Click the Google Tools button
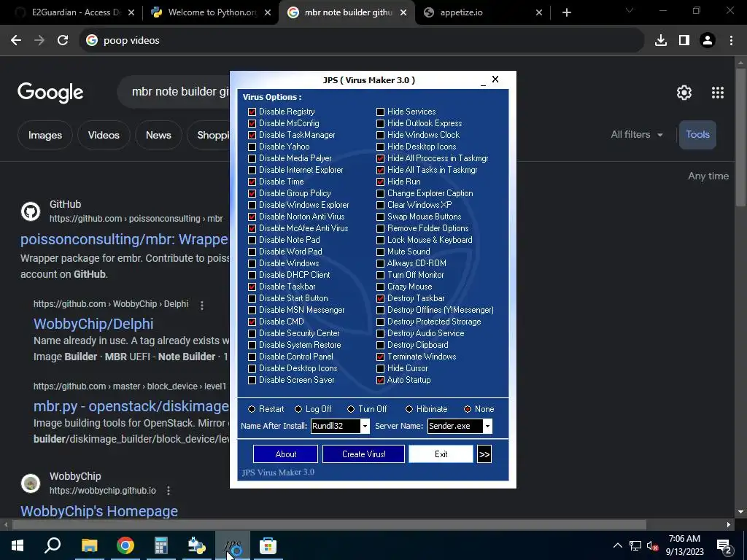The width and height of the screenshot is (747, 560). (697, 135)
